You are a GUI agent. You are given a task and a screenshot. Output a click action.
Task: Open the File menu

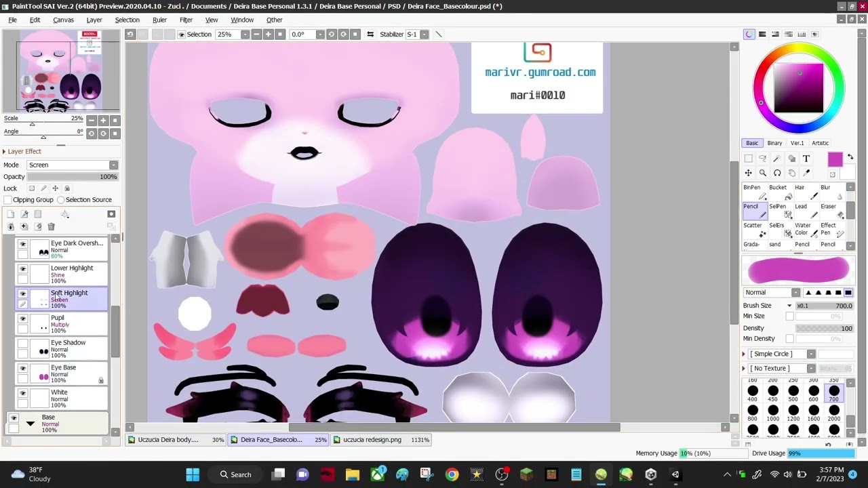[x=12, y=20]
